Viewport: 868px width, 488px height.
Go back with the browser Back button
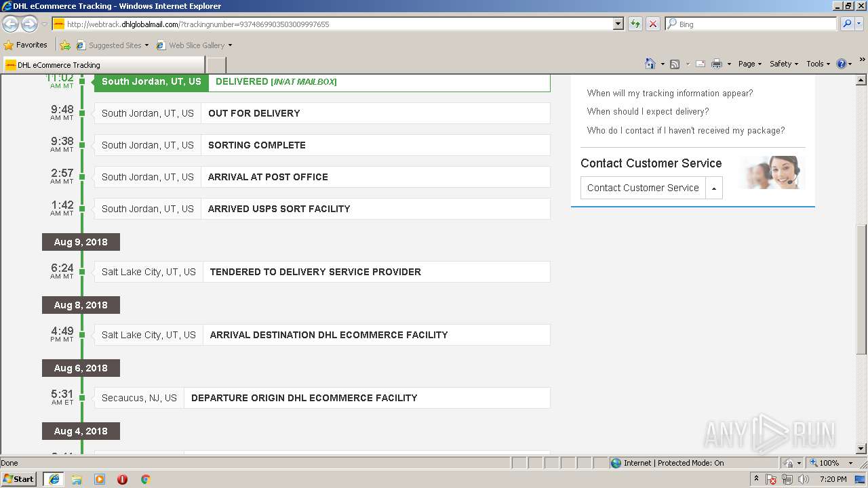click(x=10, y=24)
